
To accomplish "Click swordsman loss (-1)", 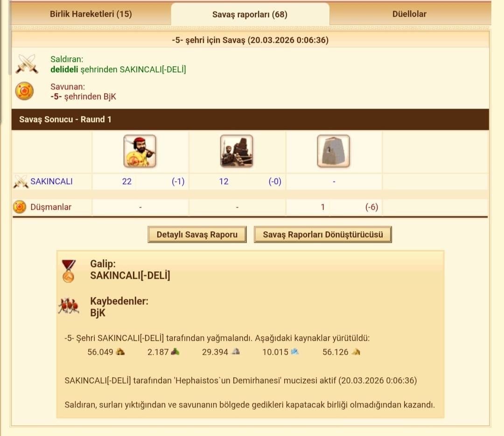I will (178, 181).
